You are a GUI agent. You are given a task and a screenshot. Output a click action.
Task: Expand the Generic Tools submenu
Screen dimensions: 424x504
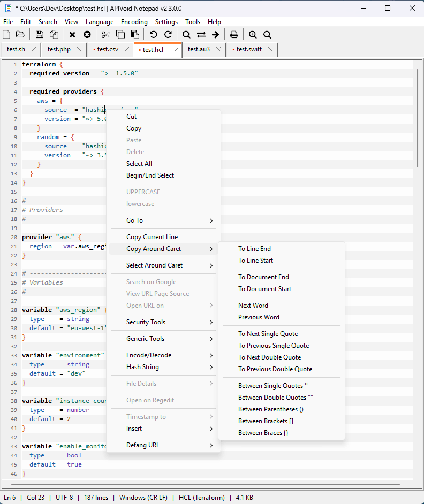163,339
